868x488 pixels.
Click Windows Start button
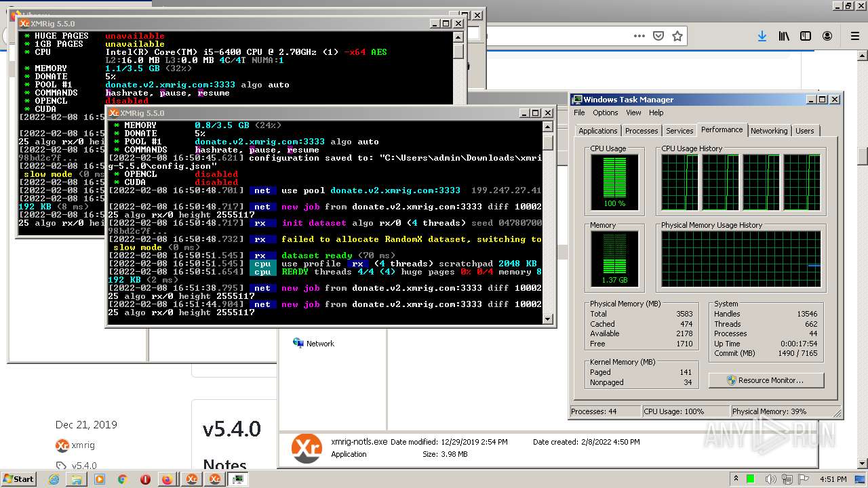click(19, 479)
